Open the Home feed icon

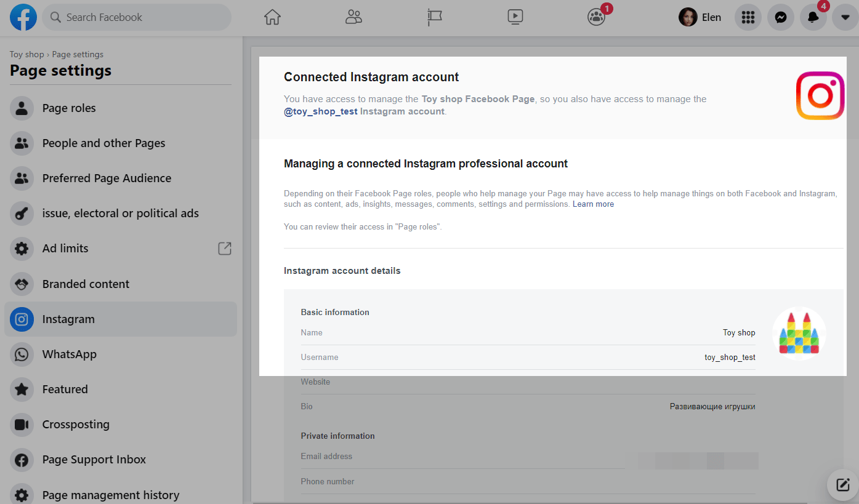tap(272, 17)
